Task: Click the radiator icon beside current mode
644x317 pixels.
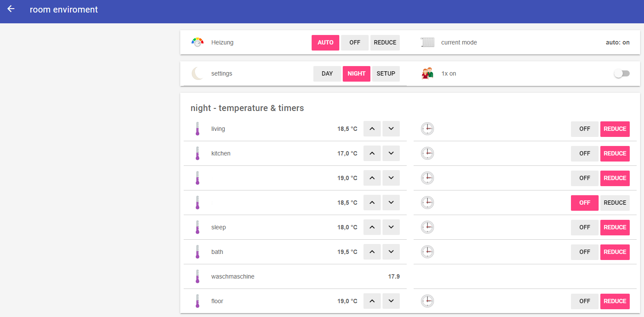Action: pyautogui.click(x=427, y=42)
